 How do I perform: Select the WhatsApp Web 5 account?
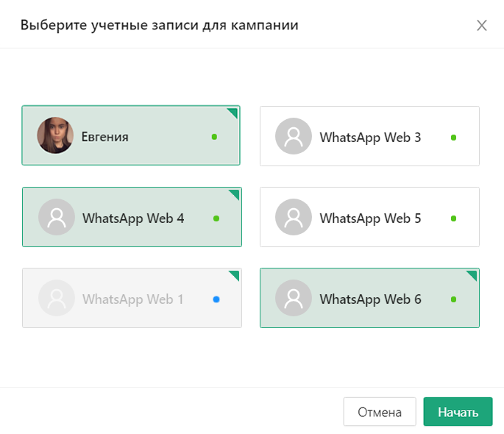369,218
